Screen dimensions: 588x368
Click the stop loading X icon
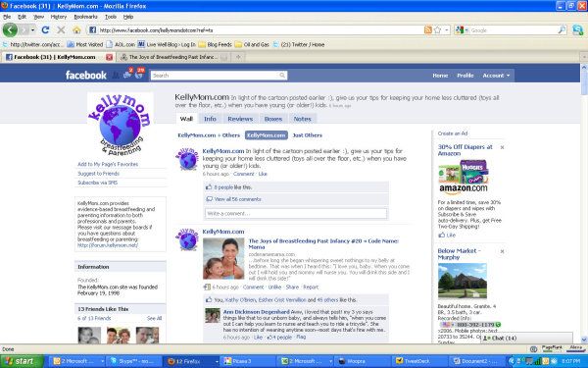tap(61, 30)
